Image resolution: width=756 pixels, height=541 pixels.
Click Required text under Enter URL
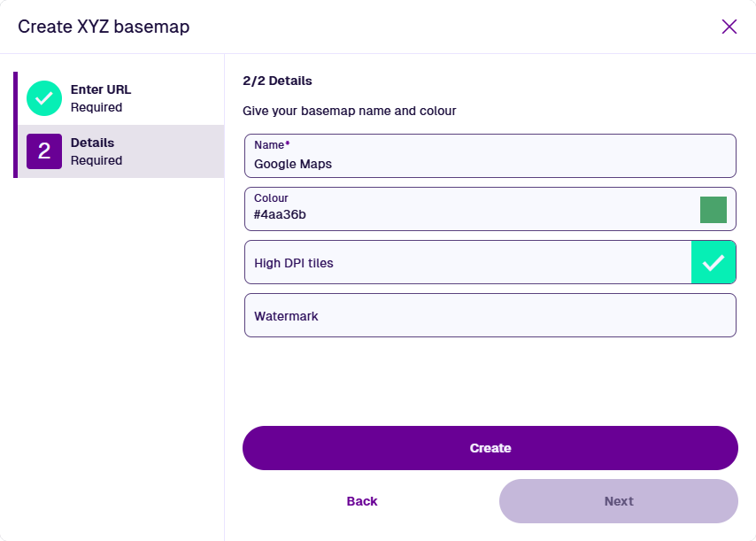coord(96,107)
